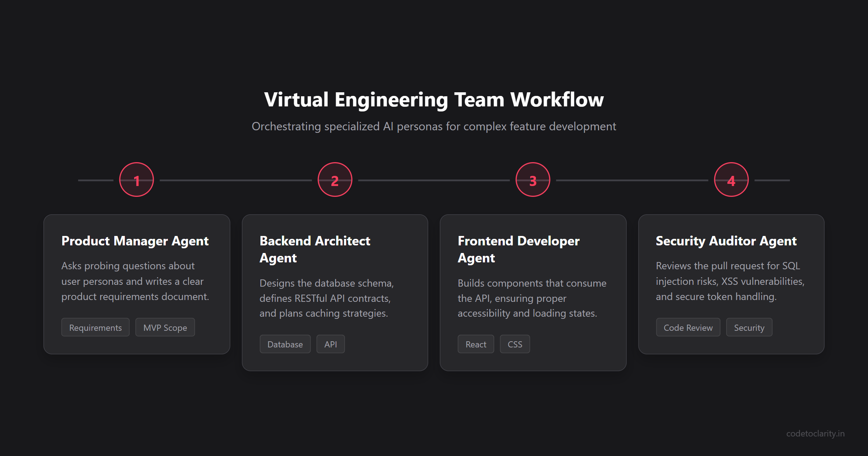868x456 pixels.
Task: Click the Requirements tag
Action: 95,328
